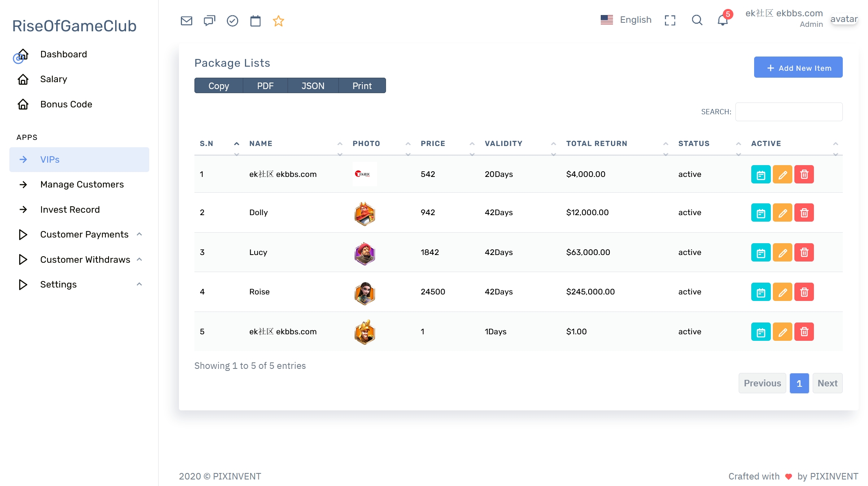
Task: Open the notifications bell with badge 5
Action: 723,19
